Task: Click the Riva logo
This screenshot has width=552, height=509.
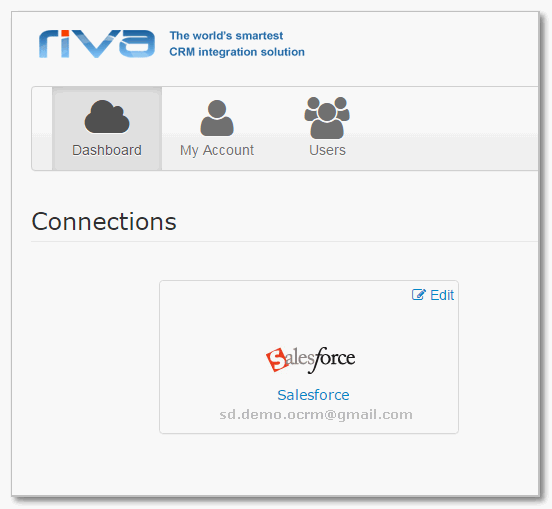Action: pyautogui.click(x=97, y=44)
